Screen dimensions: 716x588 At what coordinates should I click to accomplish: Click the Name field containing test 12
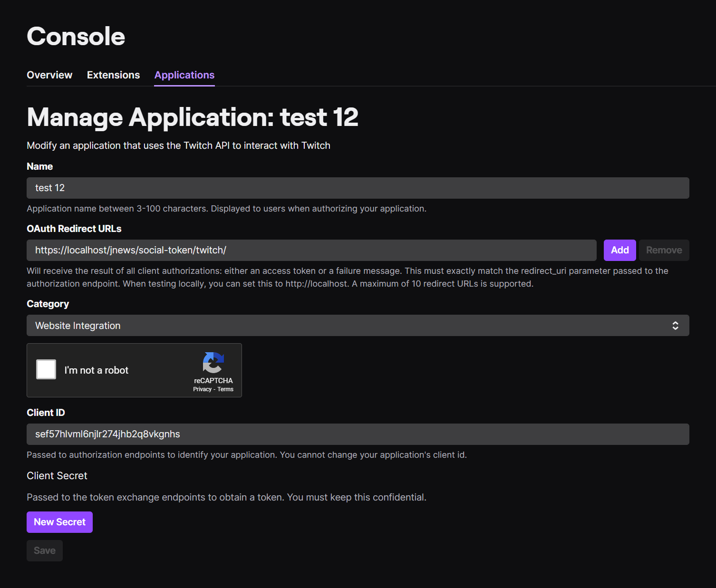click(x=358, y=188)
